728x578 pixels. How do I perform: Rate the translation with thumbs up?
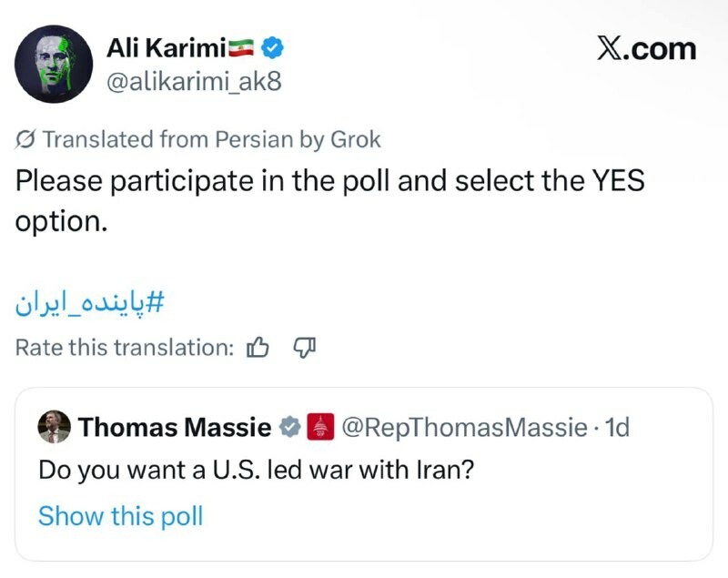click(x=258, y=347)
